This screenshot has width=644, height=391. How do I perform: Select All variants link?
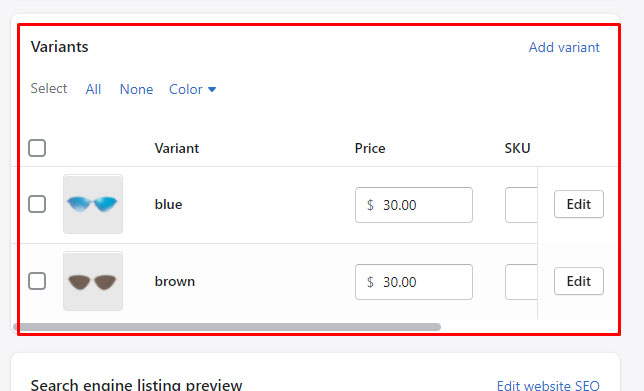(x=93, y=89)
